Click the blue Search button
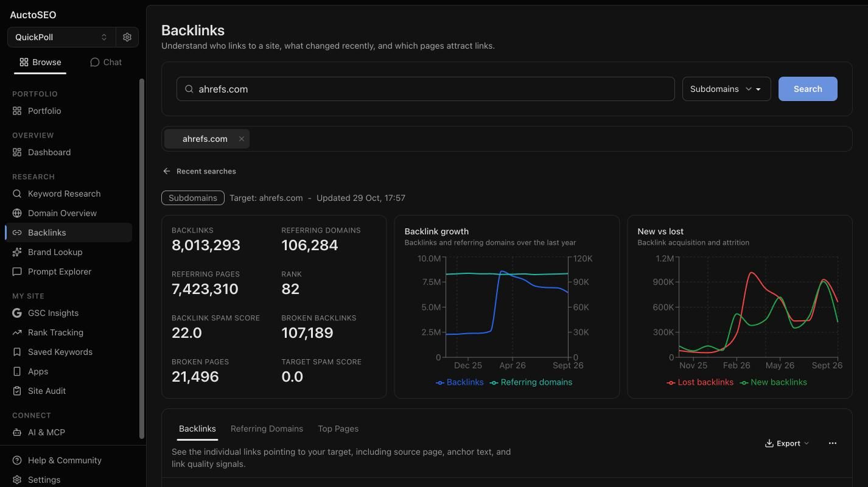 pos(808,89)
